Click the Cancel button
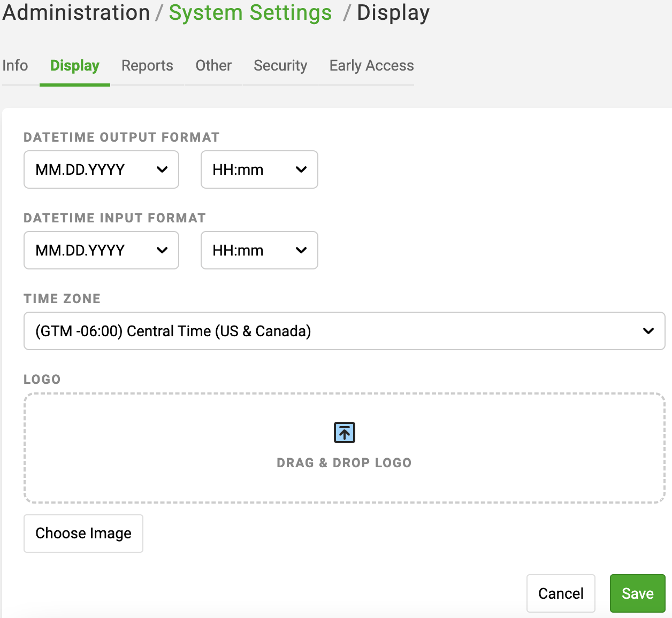The height and width of the screenshot is (618, 672). coord(561,593)
